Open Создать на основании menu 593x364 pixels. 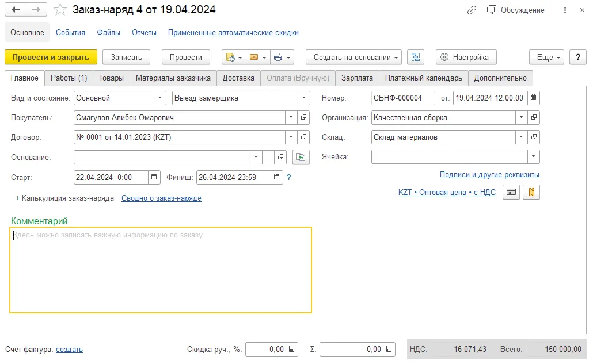(353, 58)
